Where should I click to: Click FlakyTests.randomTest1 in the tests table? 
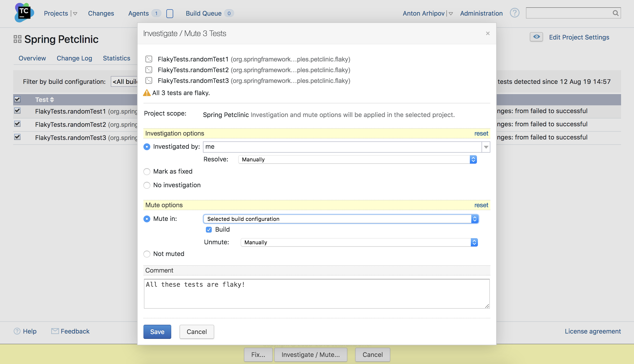tap(70, 111)
